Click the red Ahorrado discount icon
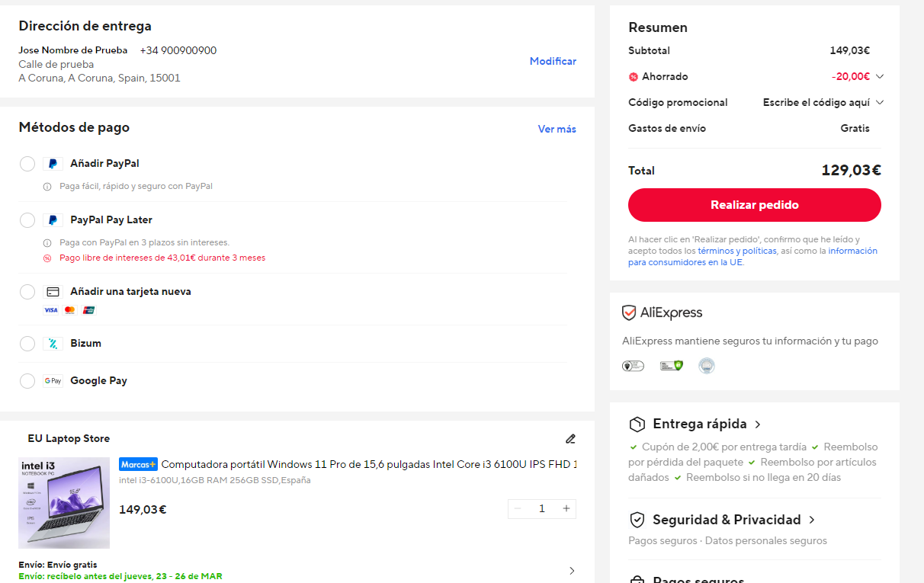 click(633, 77)
